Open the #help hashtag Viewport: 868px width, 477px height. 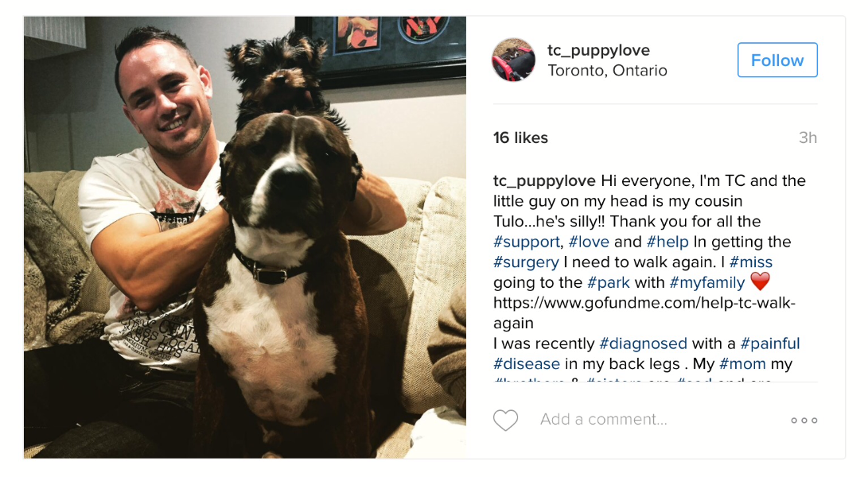(x=667, y=242)
